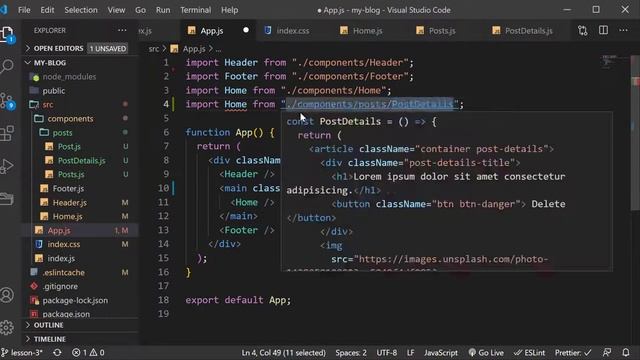The width and height of the screenshot is (640, 360).
Task: Show errors and warnings count in status bar
Action: (88, 353)
